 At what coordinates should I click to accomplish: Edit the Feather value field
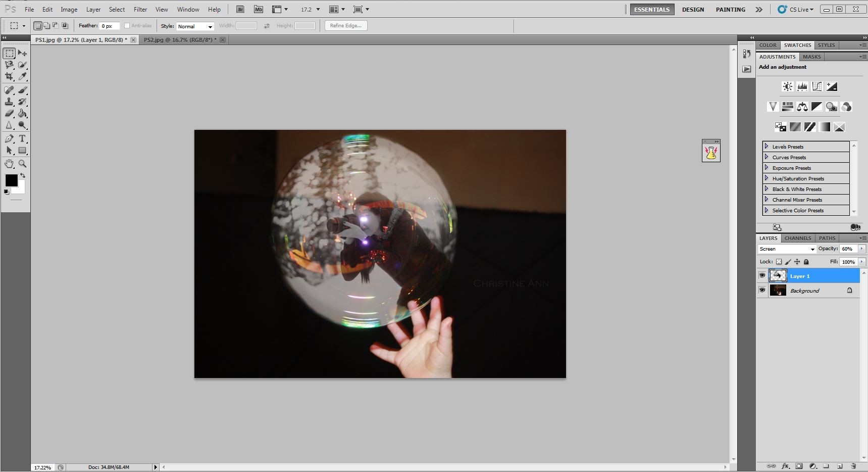110,26
